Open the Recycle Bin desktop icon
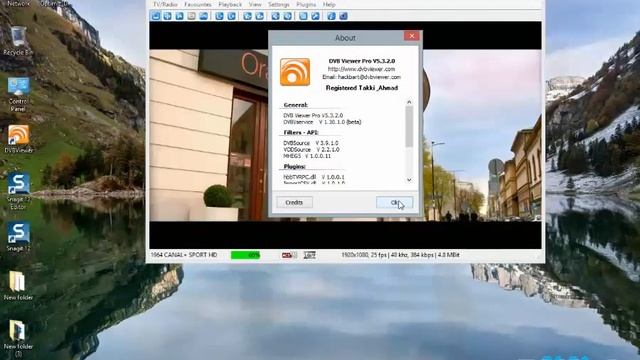The width and height of the screenshot is (640, 360). click(18, 41)
